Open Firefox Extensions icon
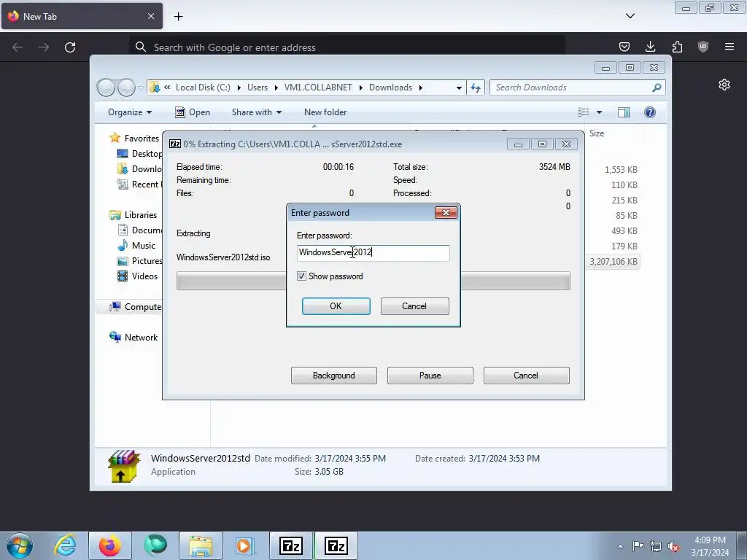This screenshot has width=747, height=560. tap(677, 47)
